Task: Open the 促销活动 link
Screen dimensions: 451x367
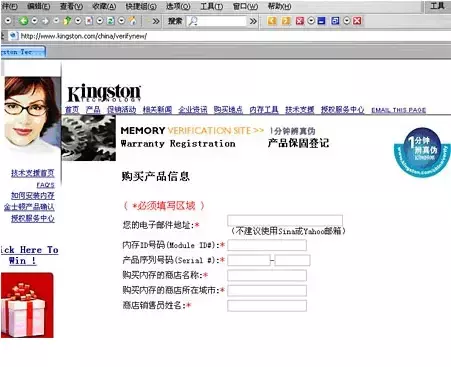Action: (121, 110)
